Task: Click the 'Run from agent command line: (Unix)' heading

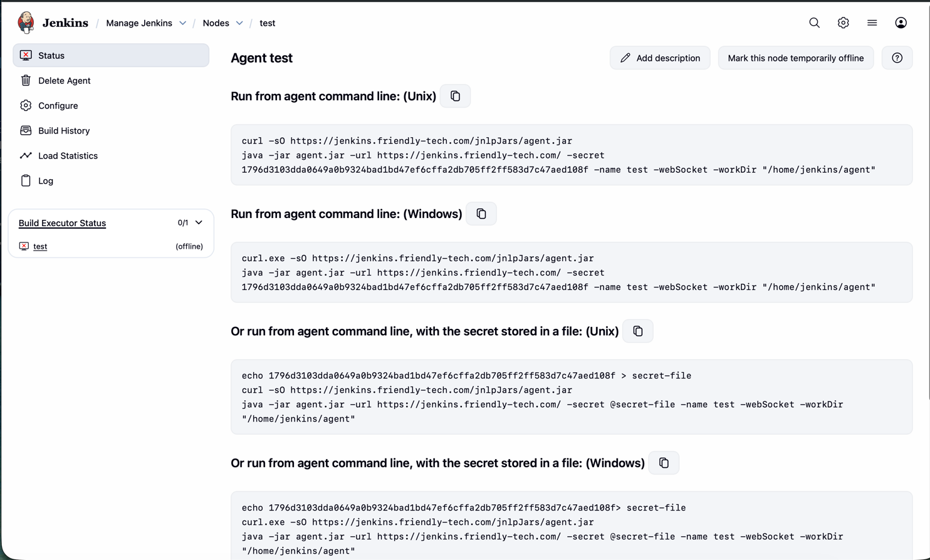Action: [x=333, y=96]
